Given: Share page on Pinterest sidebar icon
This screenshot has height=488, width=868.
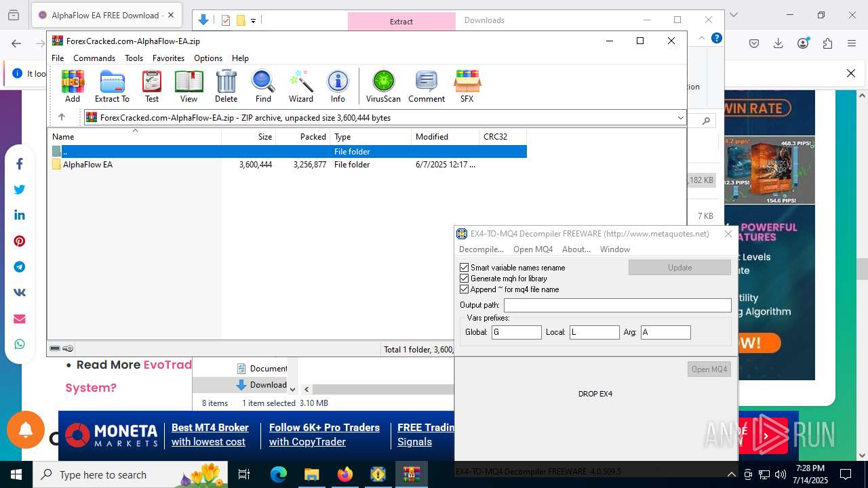Looking at the screenshot, I should (20, 241).
